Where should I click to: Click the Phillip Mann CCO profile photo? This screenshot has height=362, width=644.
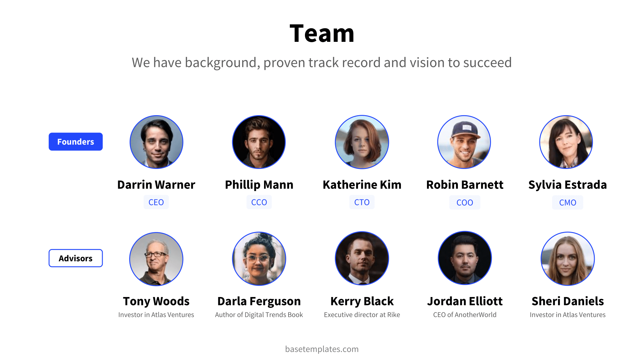coord(259,142)
